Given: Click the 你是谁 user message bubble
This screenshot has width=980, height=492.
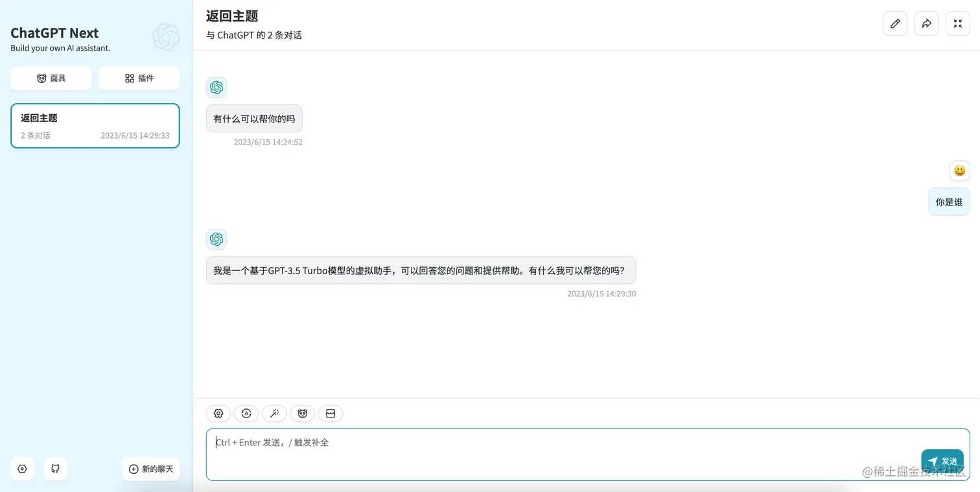Looking at the screenshot, I should coord(949,202).
